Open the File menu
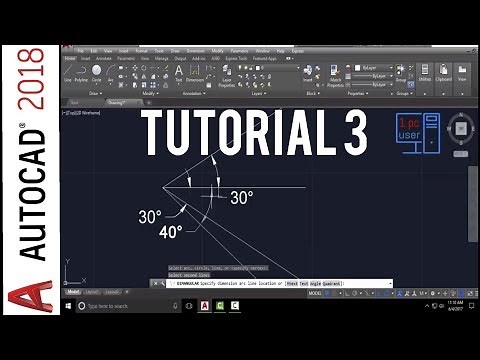The image size is (480, 360). [81, 51]
